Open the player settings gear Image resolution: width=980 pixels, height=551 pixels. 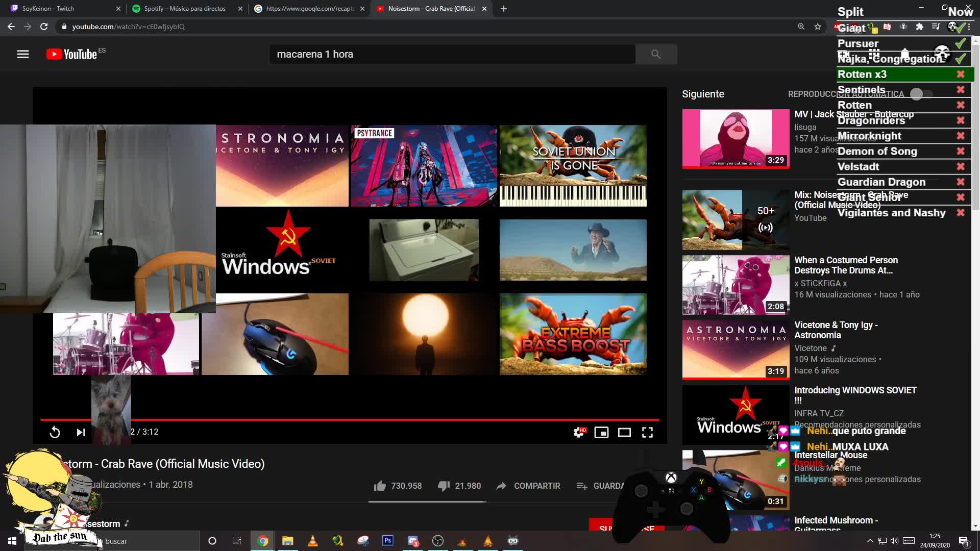pyautogui.click(x=579, y=432)
